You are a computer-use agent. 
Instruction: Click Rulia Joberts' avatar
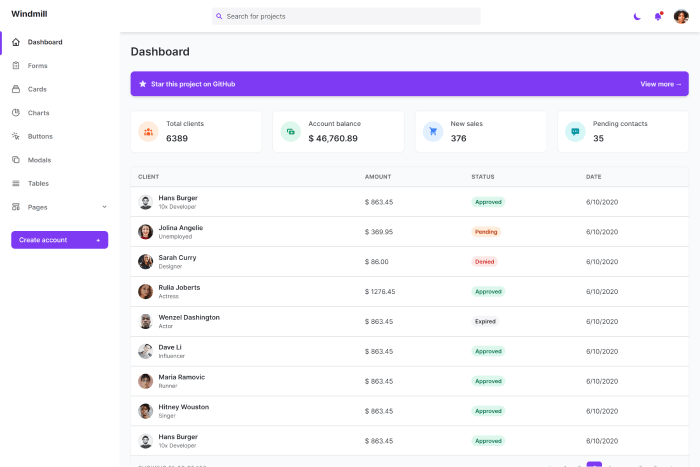click(145, 292)
